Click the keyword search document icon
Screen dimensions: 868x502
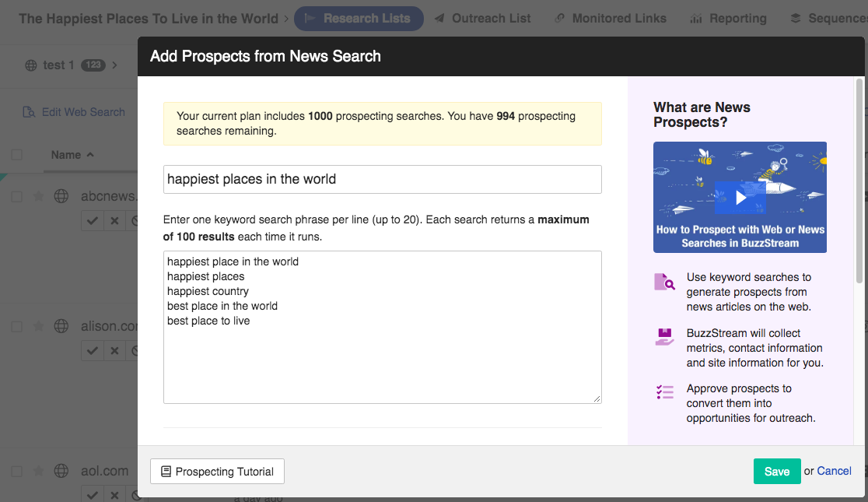click(x=664, y=282)
